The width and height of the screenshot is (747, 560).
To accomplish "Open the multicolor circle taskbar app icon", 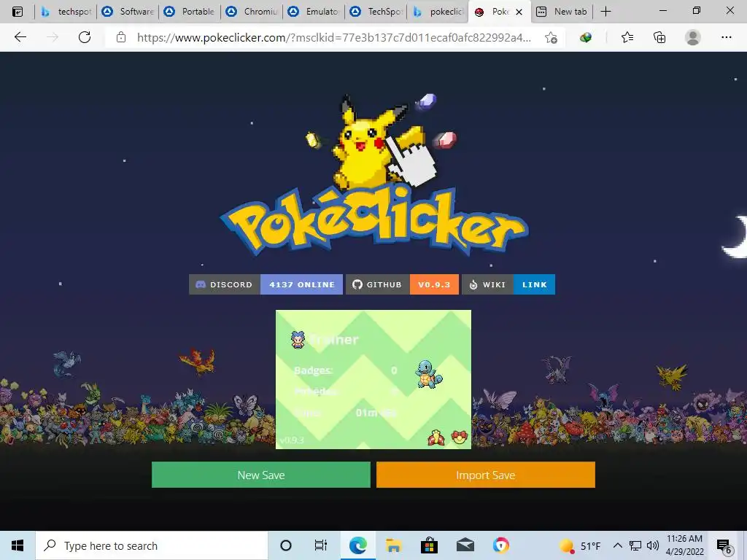I will pos(500,545).
